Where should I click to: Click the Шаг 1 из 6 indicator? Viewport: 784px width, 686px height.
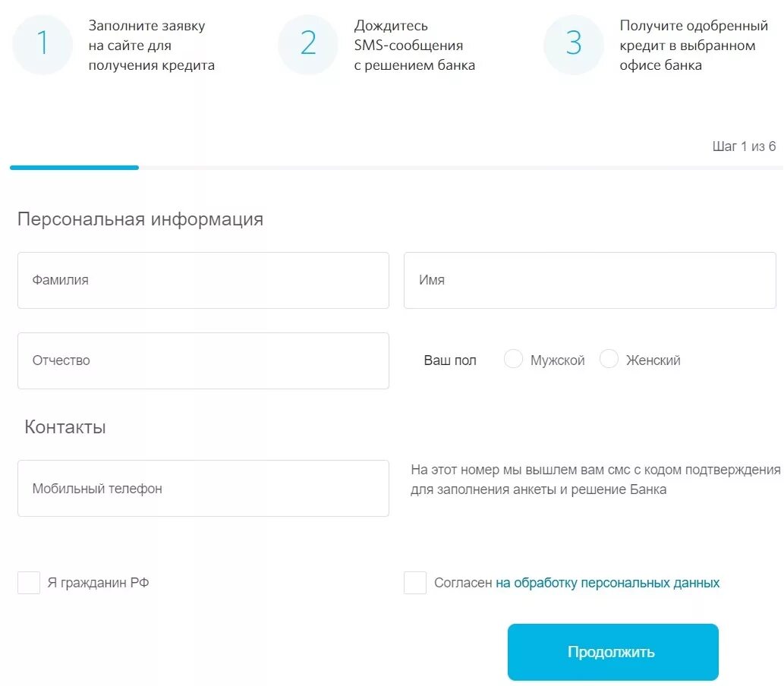point(744,146)
